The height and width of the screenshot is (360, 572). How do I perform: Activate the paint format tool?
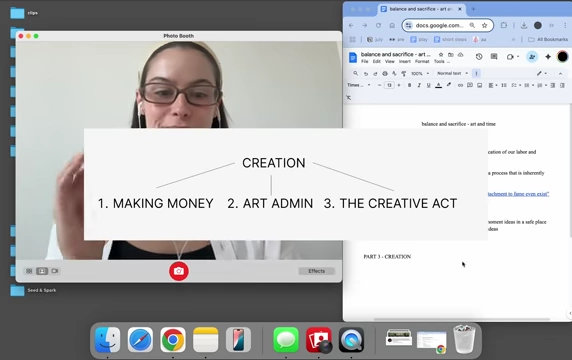click(x=404, y=74)
